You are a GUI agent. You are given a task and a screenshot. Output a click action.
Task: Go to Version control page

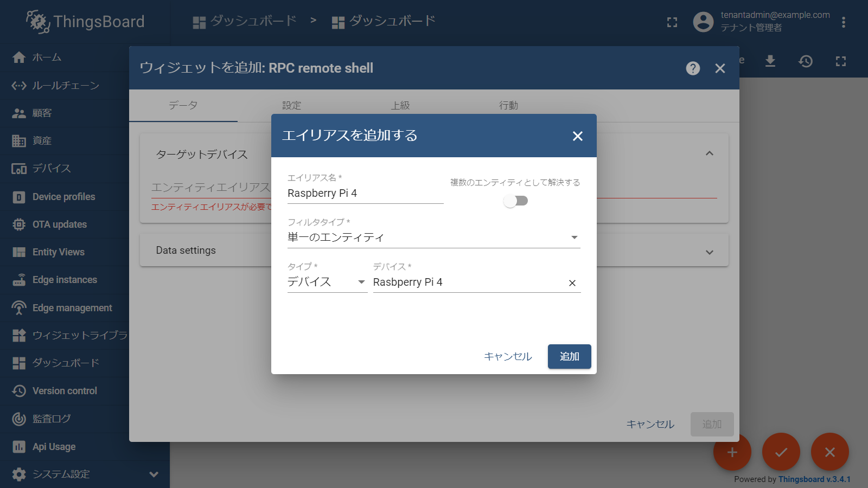click(65, 391)
